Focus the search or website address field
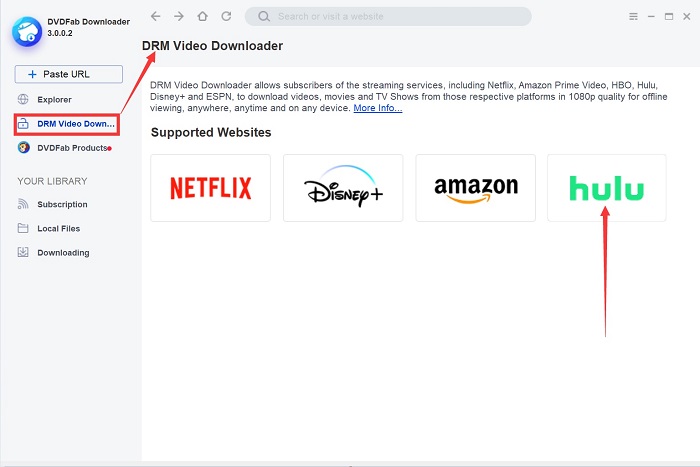This screenshot has height=467, width=700. [388, 17]
